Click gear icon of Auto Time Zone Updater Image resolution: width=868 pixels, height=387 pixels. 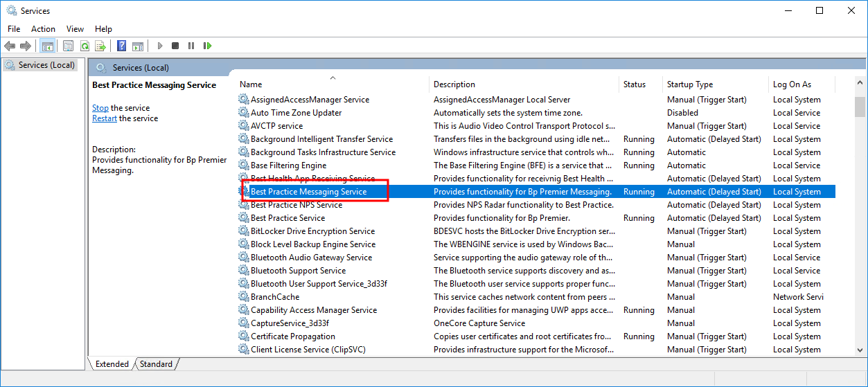[244, 113]
